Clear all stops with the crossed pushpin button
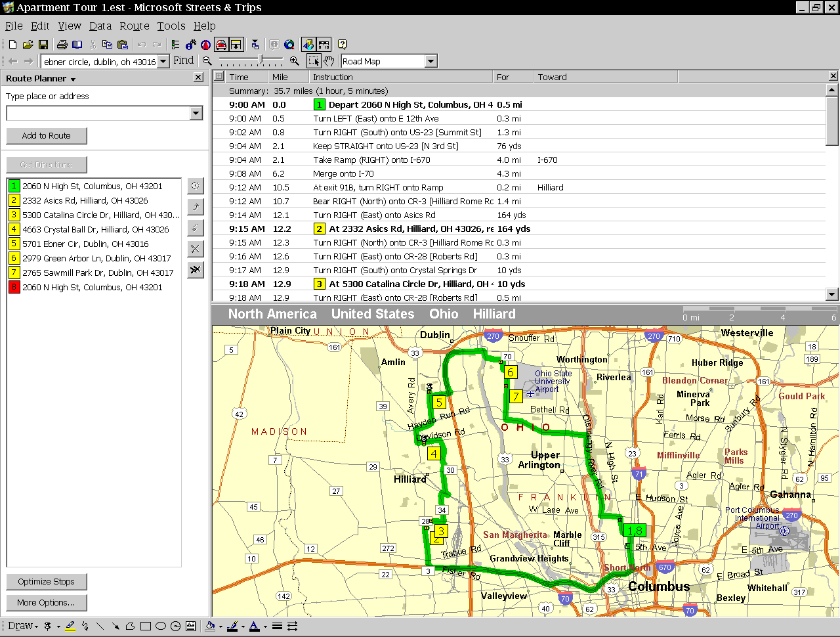 point(196,270)
